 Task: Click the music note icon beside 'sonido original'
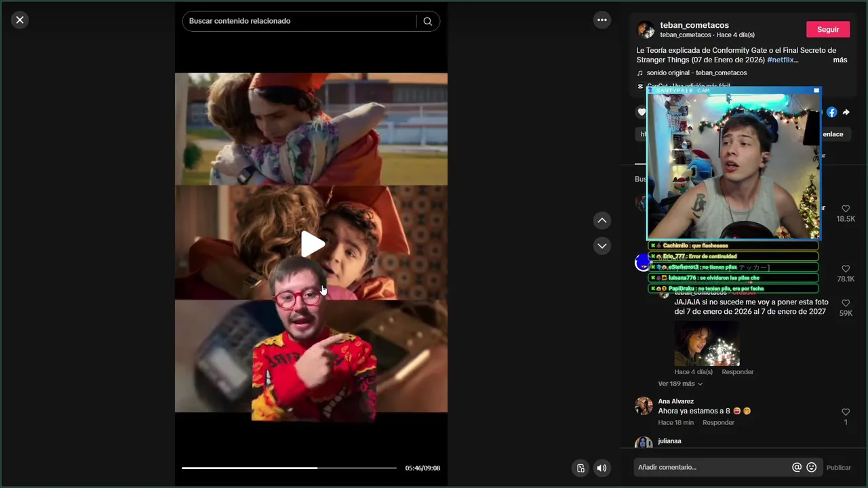pyautogui.click(x=640, y=73)
